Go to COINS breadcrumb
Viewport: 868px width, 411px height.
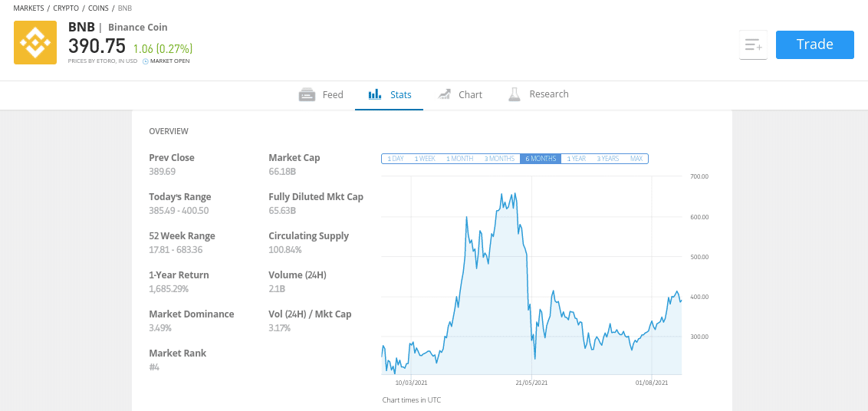click(x=99, y=8)
